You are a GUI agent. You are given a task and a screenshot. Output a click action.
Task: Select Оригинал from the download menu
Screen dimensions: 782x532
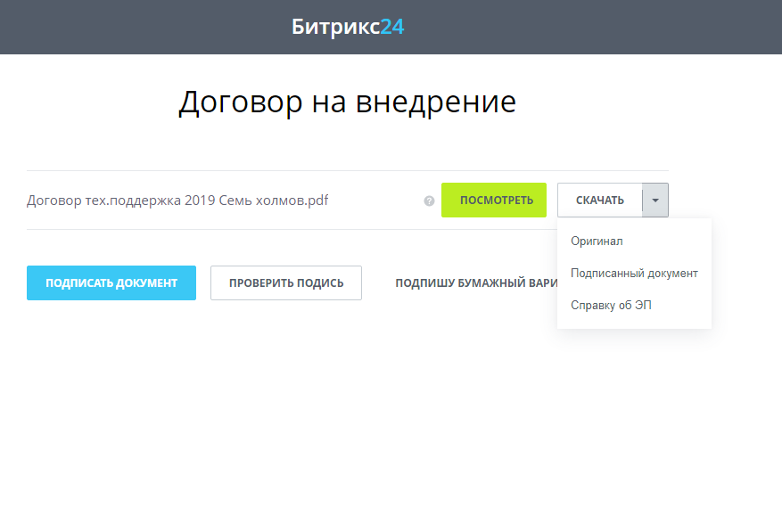(597, 241)
